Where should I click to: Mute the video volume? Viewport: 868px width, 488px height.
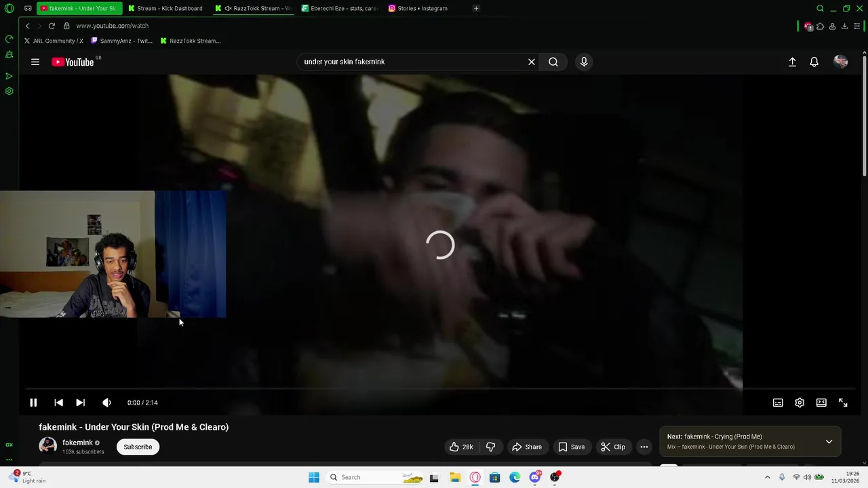point(106,403)
